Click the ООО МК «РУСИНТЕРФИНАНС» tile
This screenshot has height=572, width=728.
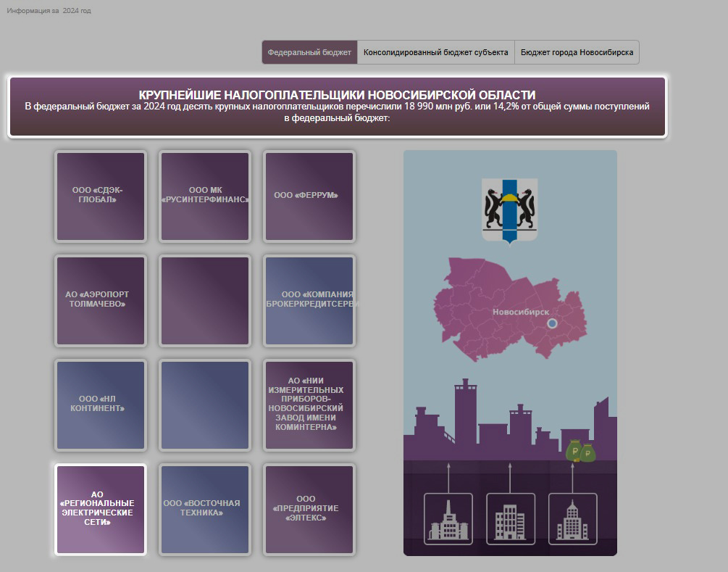(x=205, y=196)
